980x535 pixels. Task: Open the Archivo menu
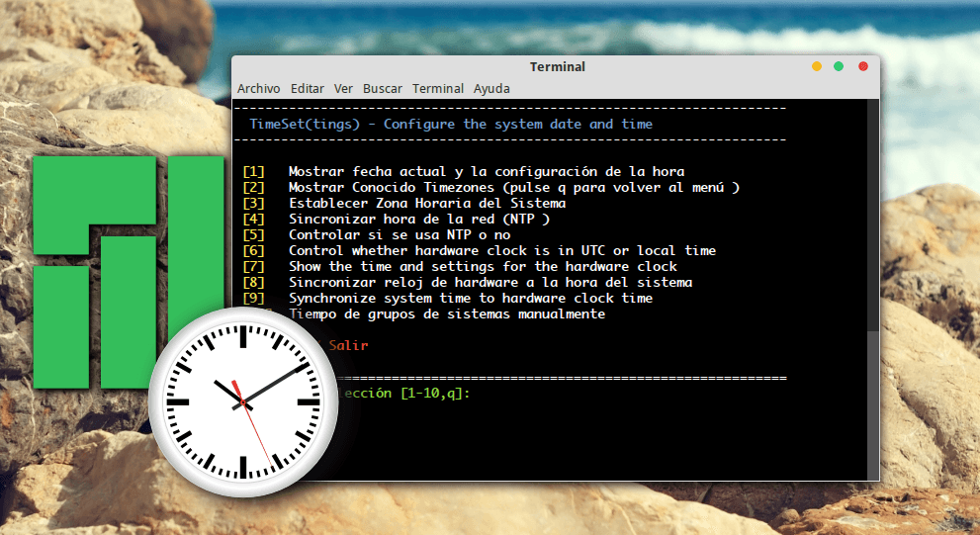pos(258,89)
